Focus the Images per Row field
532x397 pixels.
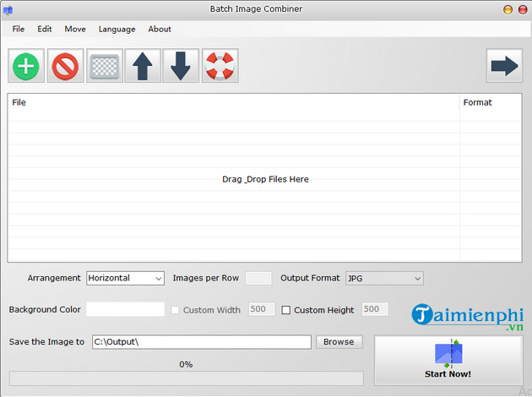pos(258,278)
